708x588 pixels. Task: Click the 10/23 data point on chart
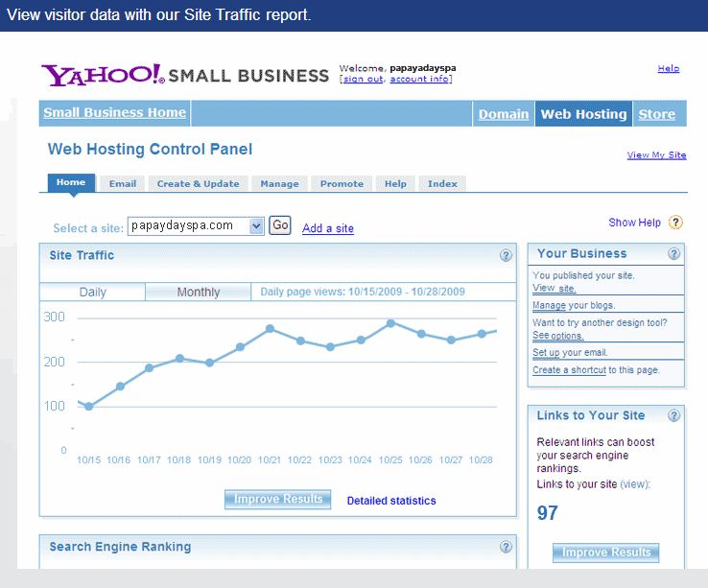coord(331,347)
